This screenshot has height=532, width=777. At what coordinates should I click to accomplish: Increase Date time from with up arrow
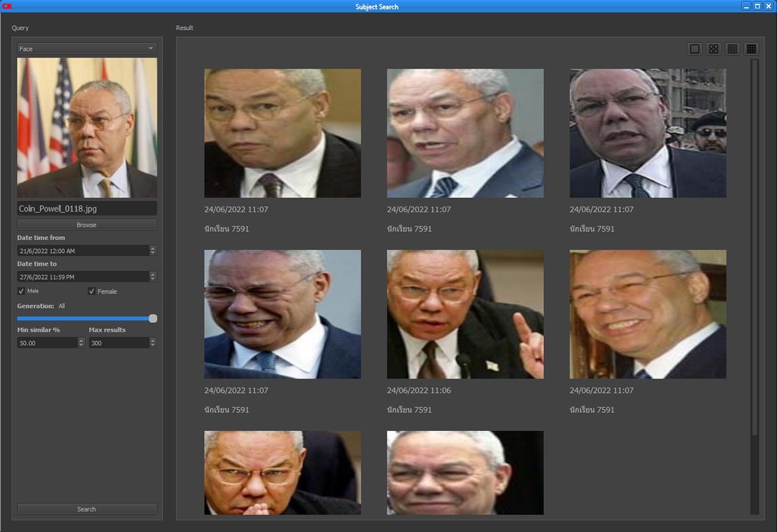pyautogui.click(x=153, y=248)
